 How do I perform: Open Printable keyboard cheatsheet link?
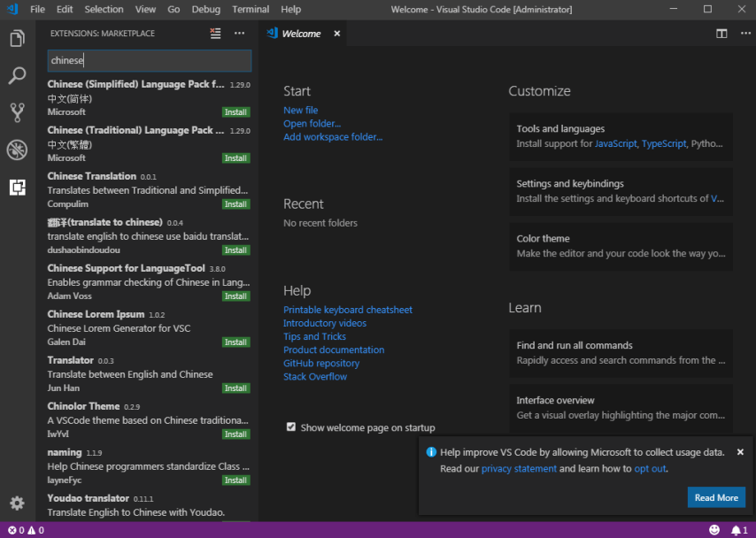(x=348, y=310)
